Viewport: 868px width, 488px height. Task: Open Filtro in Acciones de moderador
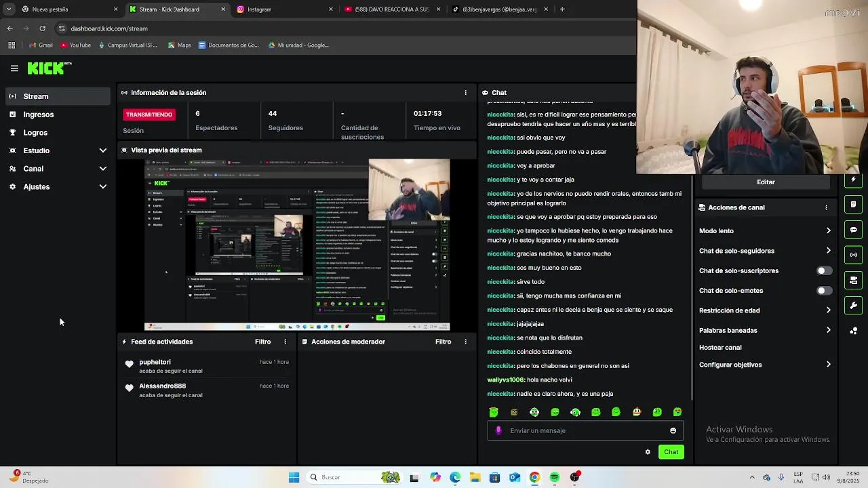(x=443, y=342)
